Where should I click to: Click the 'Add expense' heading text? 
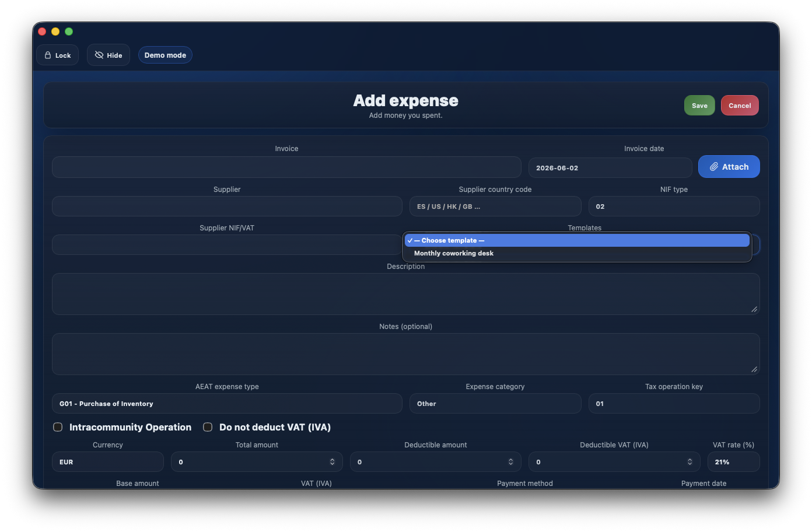406,100
